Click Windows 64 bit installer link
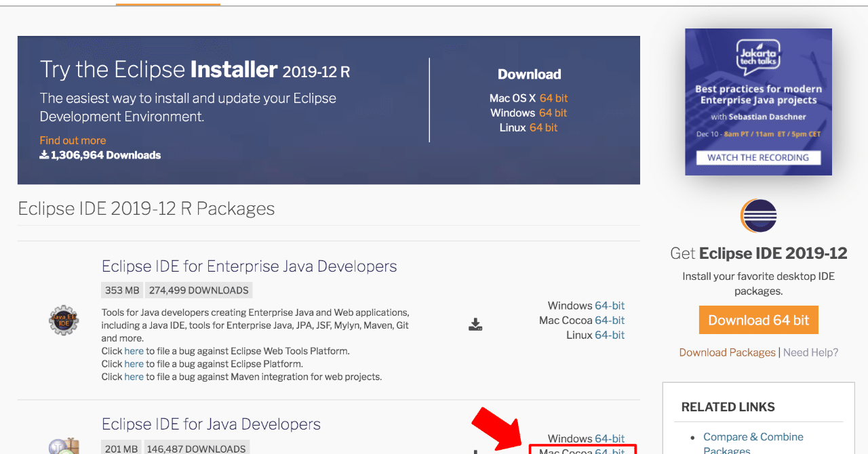Viewport: 868px width, 454px height. point(553,113)
